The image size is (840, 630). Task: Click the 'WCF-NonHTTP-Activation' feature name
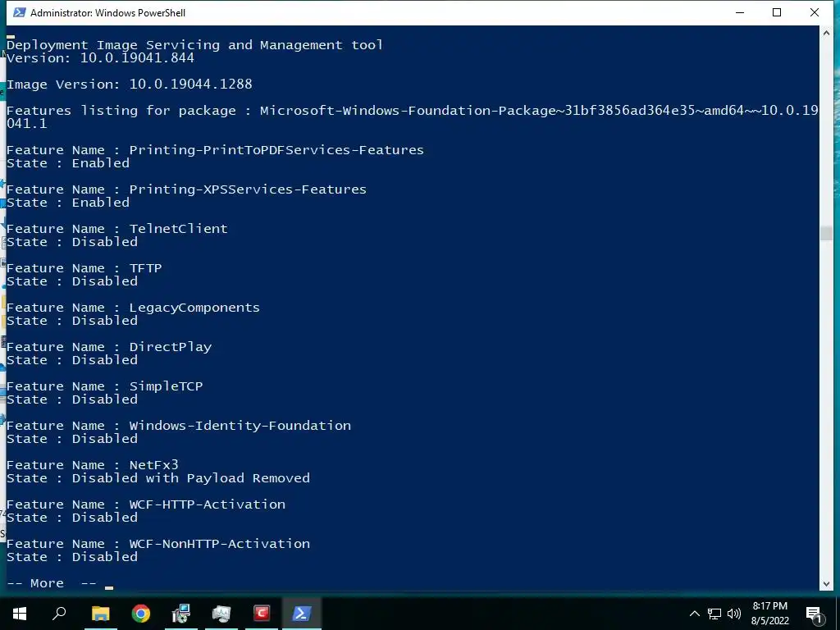point(220,544)
